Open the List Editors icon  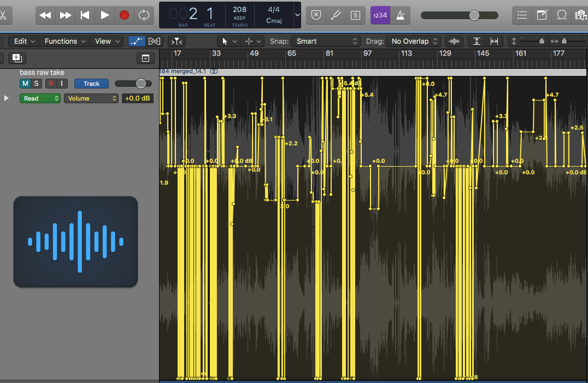(522, 15)
